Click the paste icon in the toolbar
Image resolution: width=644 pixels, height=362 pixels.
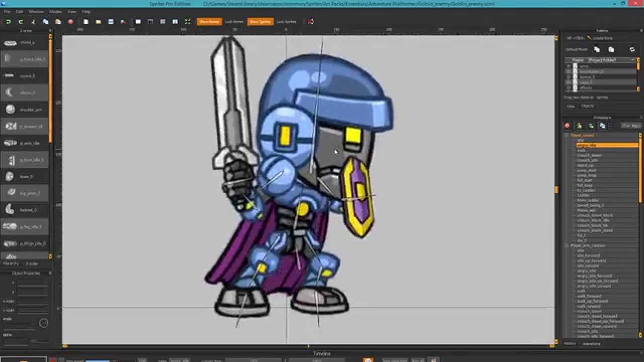(x=58, y=22)
